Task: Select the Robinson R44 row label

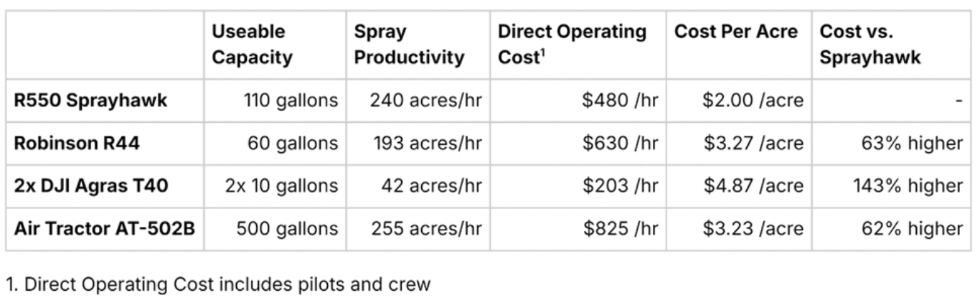Action: pos(77,144)
